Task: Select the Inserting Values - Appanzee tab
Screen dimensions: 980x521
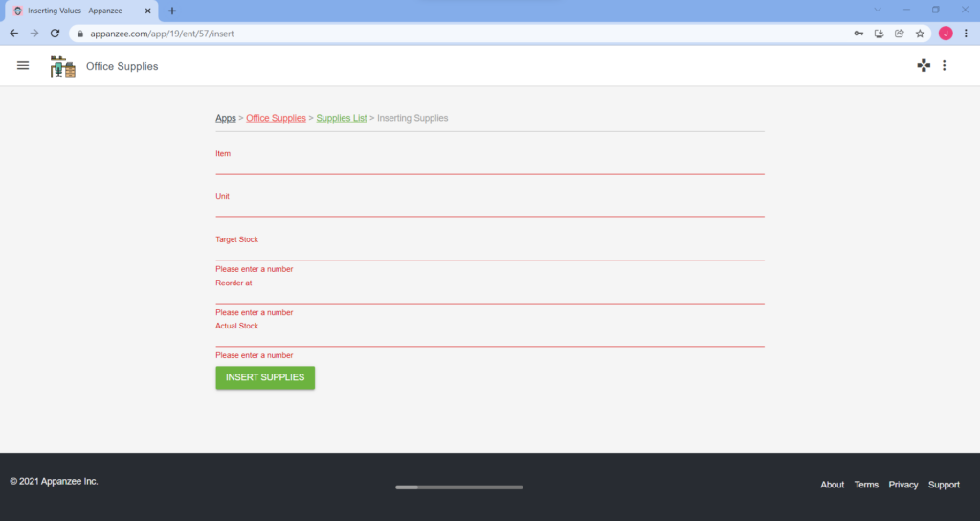Action: pos(81,11)
